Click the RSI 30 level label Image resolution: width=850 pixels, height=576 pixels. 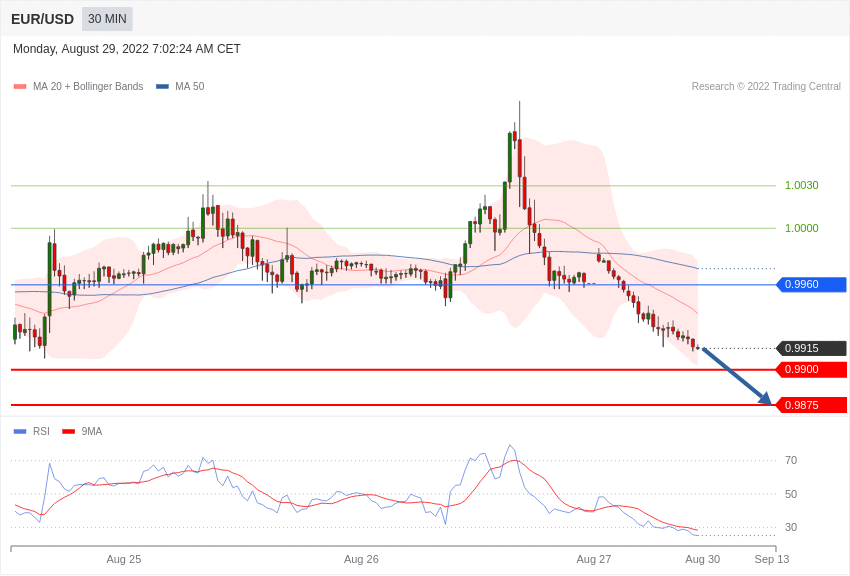[791, 527]
